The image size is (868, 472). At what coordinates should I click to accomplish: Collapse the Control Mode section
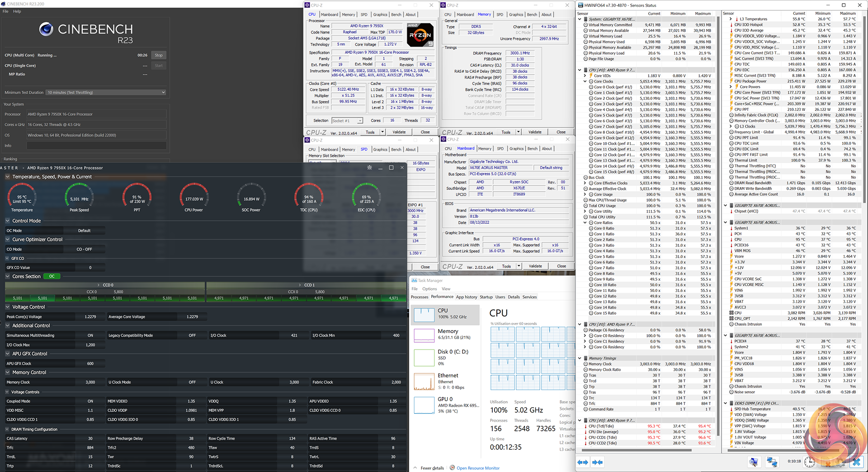tap(8, 221)
